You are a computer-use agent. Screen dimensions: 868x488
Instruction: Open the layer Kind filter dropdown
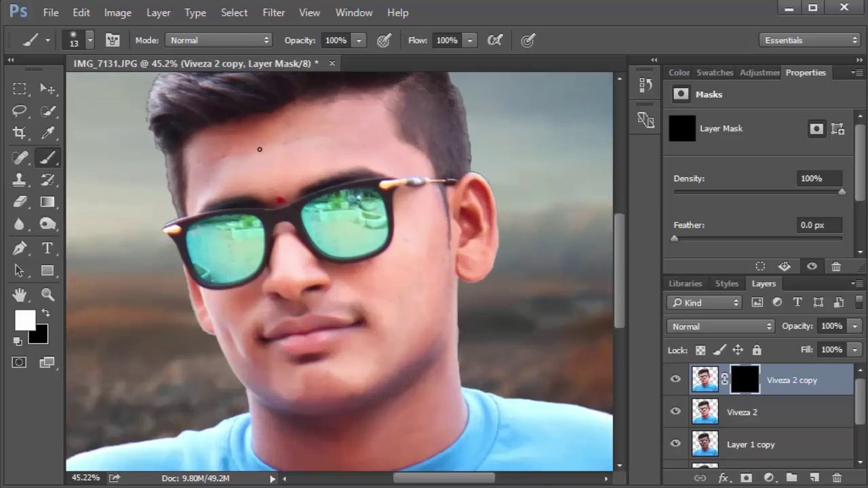click(704, 302)
